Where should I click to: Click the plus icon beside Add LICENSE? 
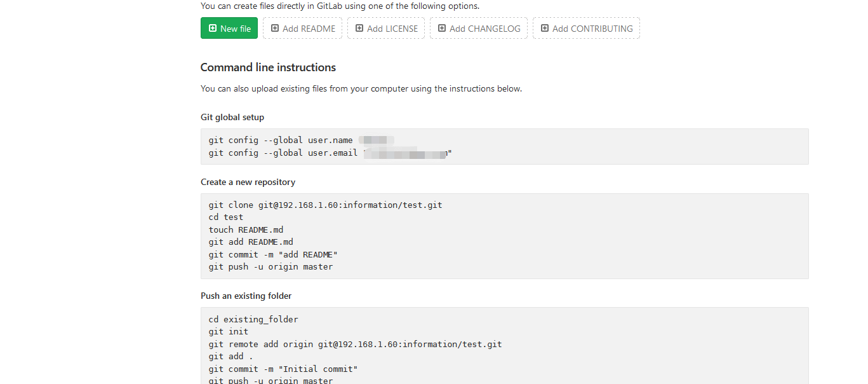[x=359, y=29]
